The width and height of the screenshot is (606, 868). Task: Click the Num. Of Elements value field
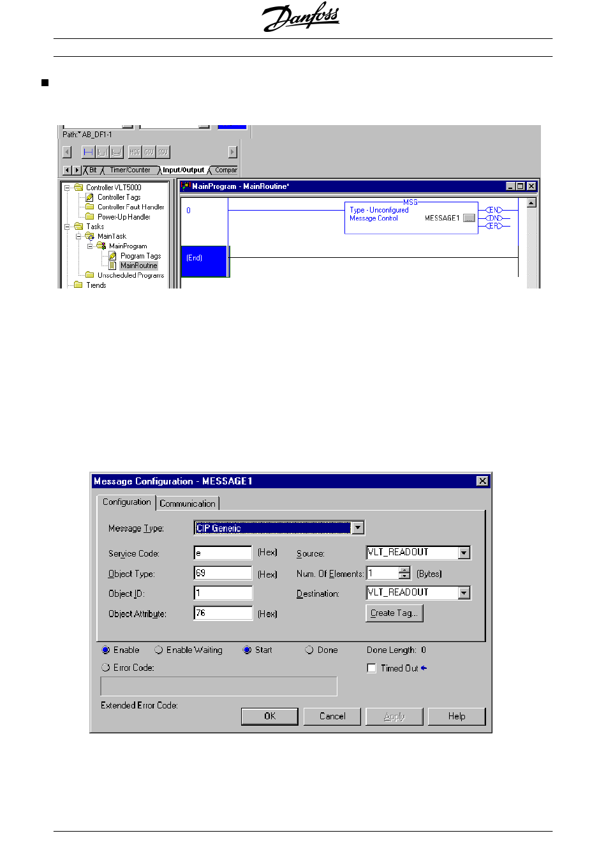(x=383, y=573)
